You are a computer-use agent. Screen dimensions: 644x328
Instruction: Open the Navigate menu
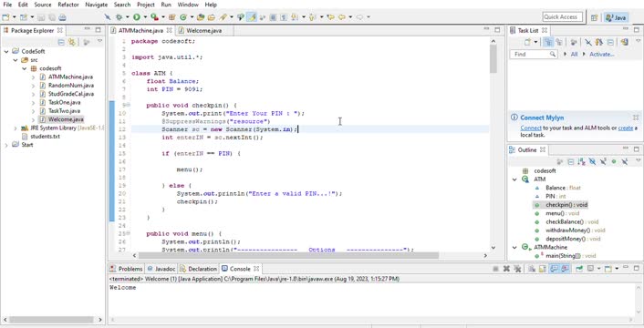point(96,5)
